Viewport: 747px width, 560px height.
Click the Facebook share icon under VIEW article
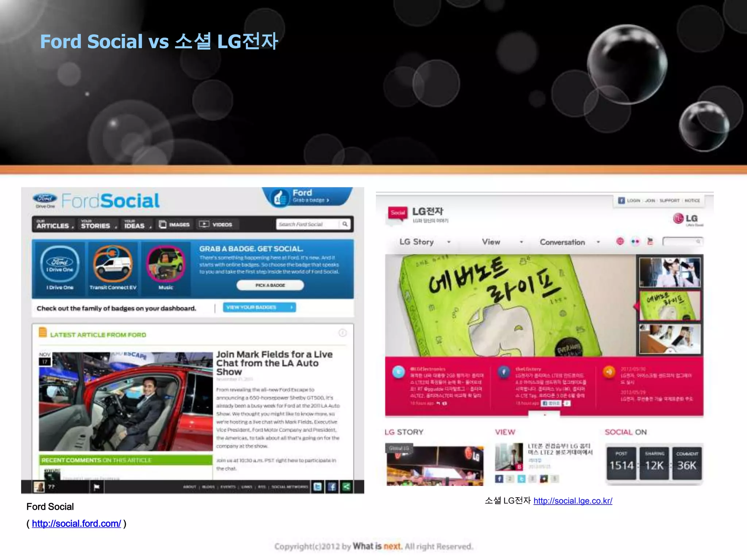(499, 479)
